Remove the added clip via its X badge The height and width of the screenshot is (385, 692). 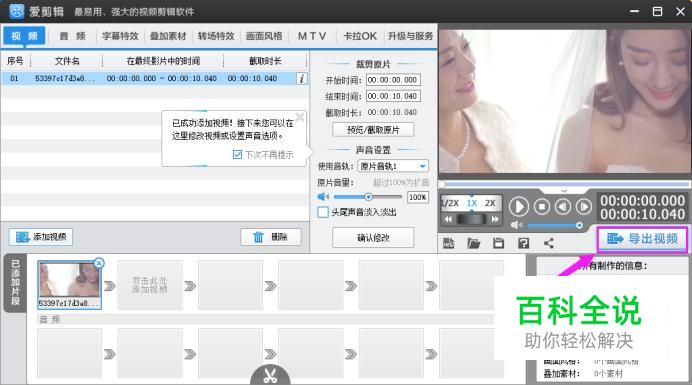point(99,263)
